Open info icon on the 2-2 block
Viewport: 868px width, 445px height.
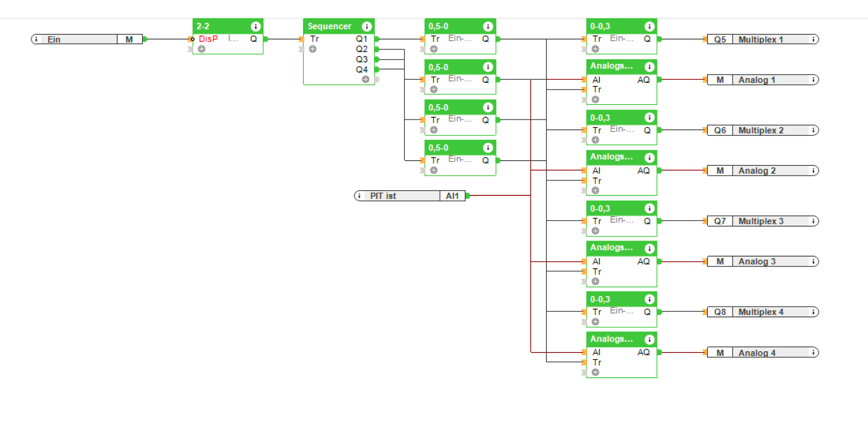click(256, 26)
